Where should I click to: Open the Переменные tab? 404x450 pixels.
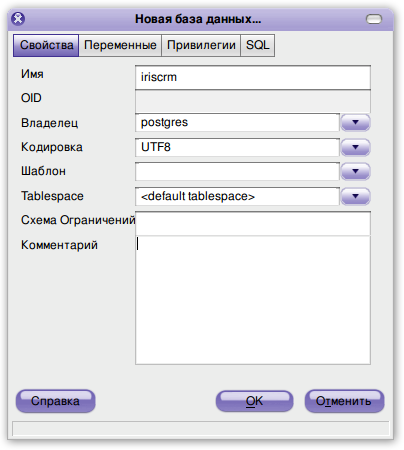tap(120, 45)
